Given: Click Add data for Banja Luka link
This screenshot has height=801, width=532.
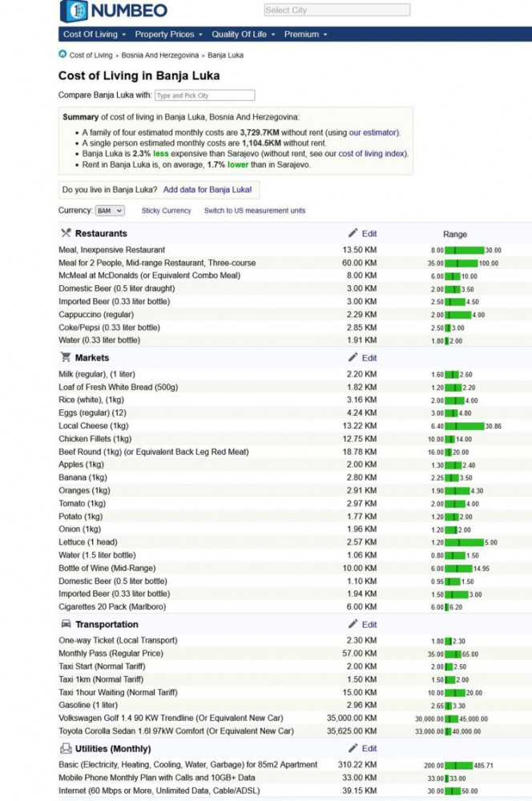Looking at the screenshot, I should click(208, 190).
